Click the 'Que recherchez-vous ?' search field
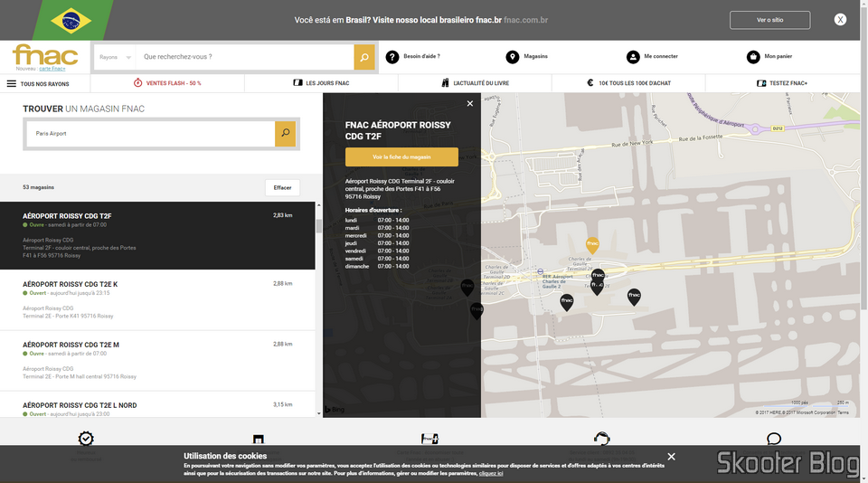 pyautogui.click(x=245, y=57)
